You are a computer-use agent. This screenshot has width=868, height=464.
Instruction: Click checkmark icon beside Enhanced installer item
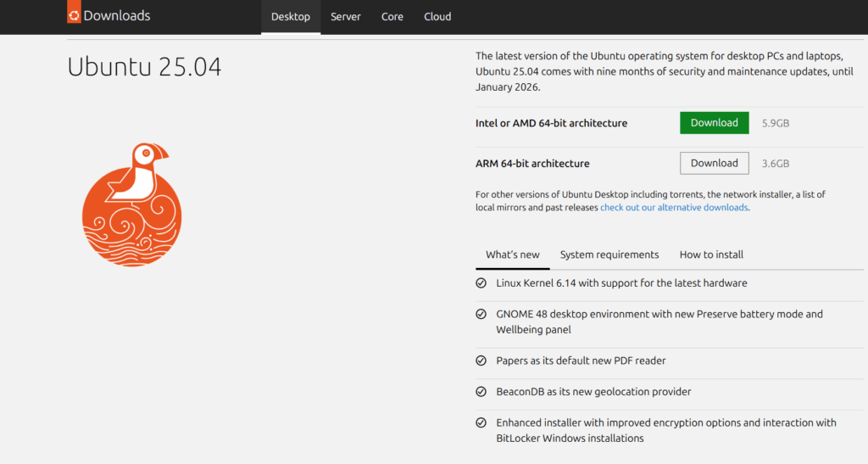(x=481, y=422)
